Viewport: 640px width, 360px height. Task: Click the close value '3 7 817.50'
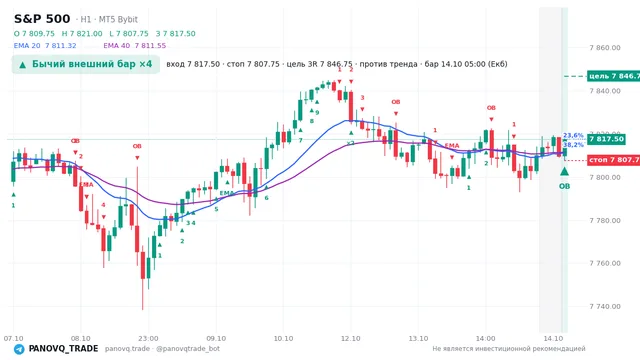coord(176,33)
